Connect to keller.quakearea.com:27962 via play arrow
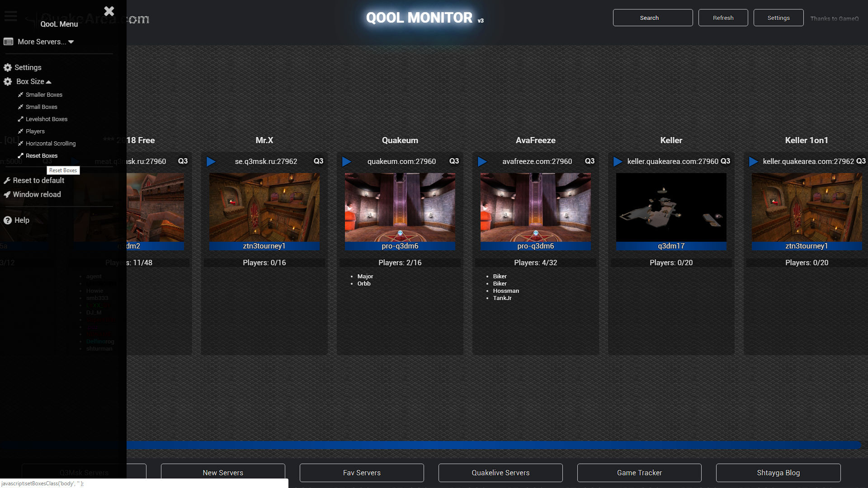Viewport: 868px width, 488px height. pos(753,161)
